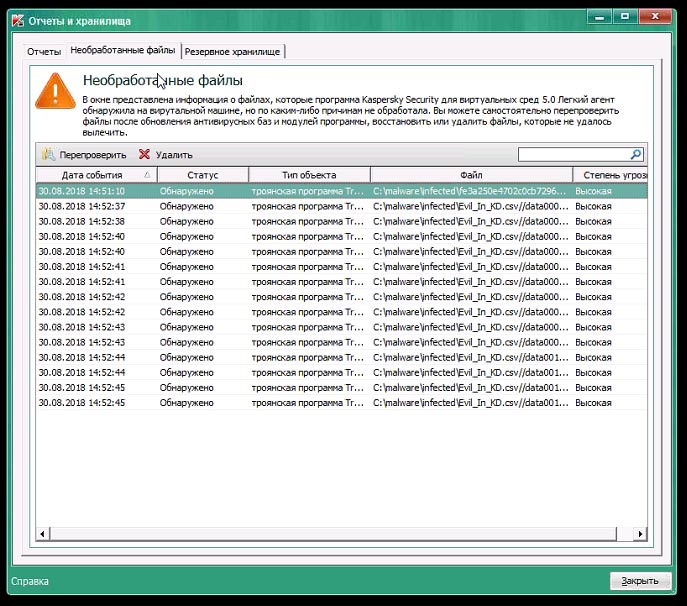Switch to the Отчеты tab
This screenshot has height=606, width=687.
tap(44, 52)
